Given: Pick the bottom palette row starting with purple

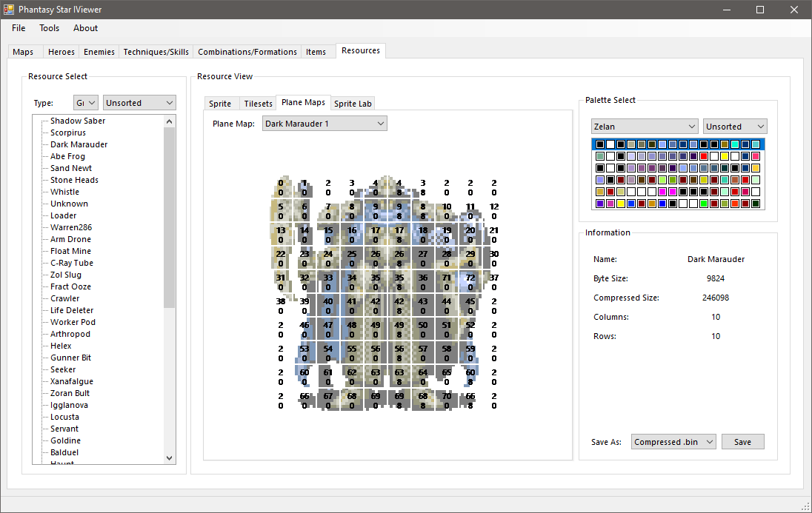Looking at the screenshot, I should (x=678, y=204).
